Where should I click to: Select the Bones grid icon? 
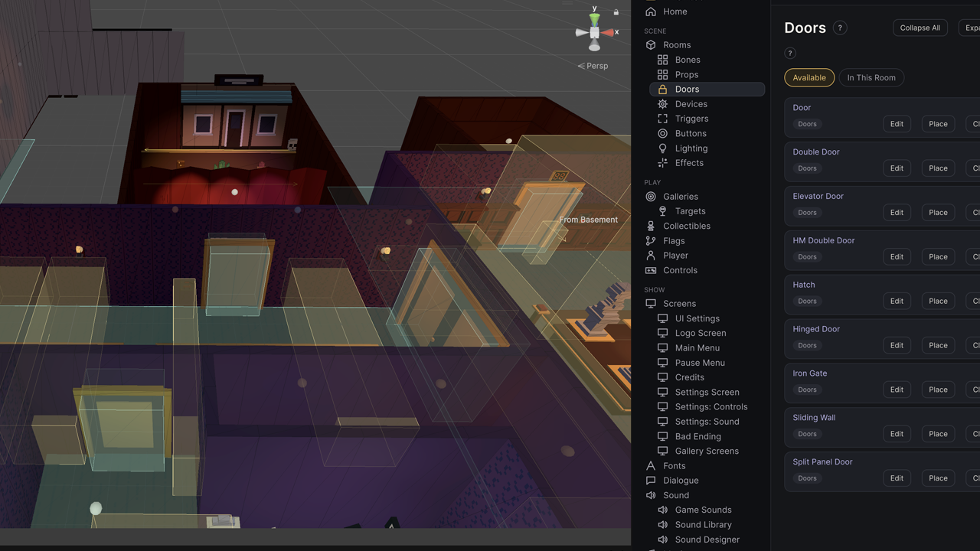pos(663,60)
